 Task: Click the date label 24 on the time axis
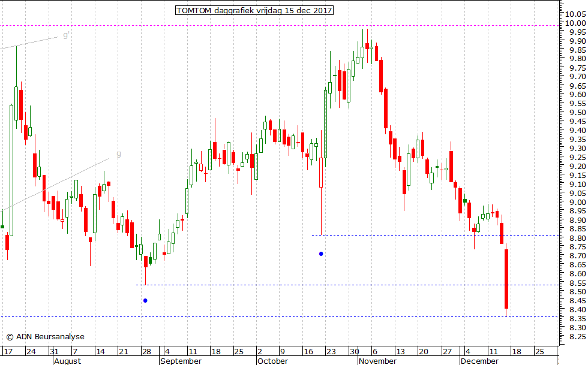coord(31,351)
